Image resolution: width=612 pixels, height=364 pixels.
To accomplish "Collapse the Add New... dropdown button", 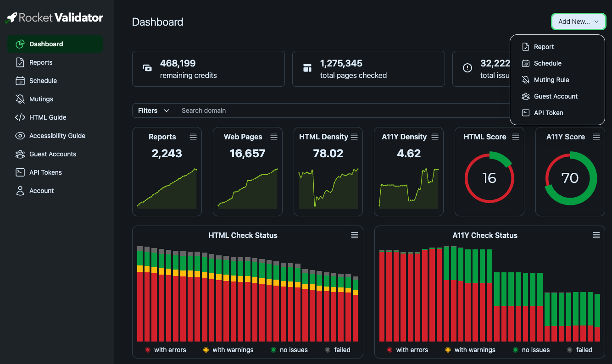I will pos(579,22).
